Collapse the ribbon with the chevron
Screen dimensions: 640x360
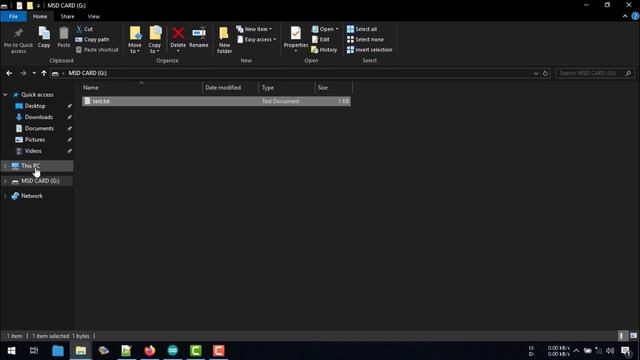tap(625, 16)
